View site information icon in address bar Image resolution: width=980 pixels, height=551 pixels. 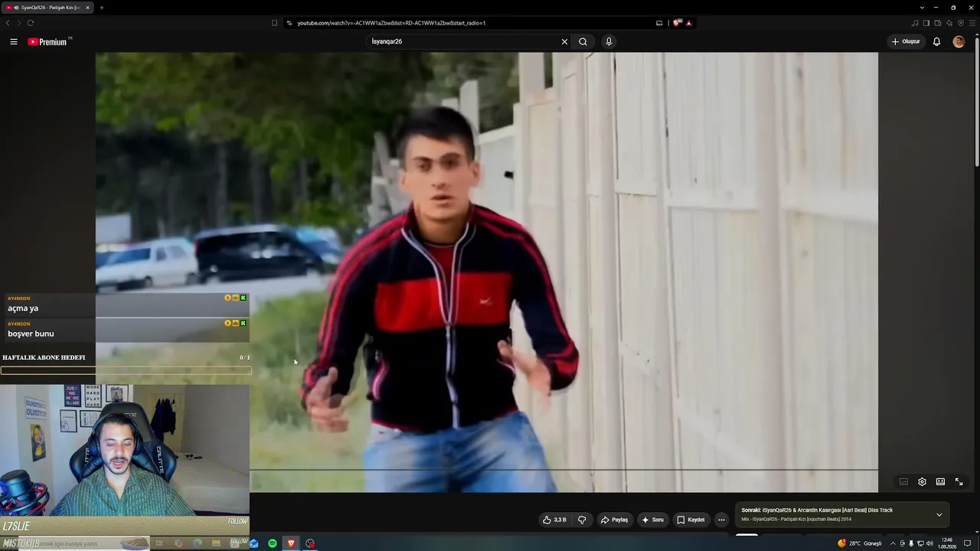coord(289,23)
